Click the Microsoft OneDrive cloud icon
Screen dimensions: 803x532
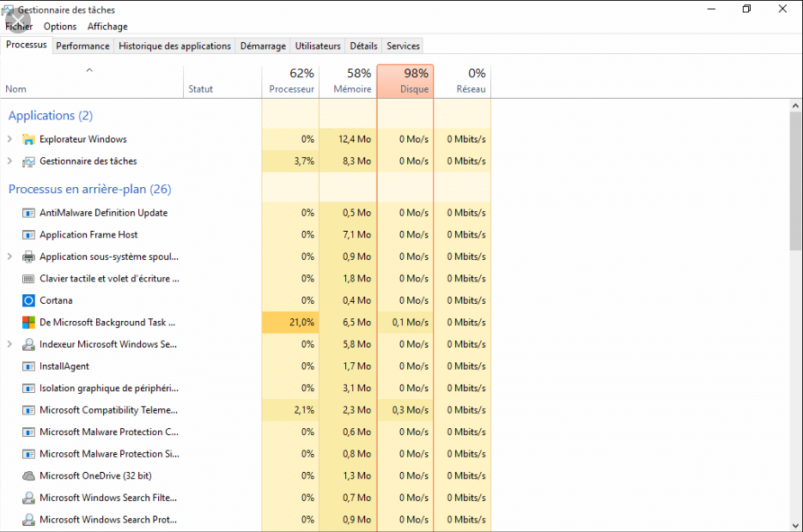pyautogui.click(x=28, y=476)
